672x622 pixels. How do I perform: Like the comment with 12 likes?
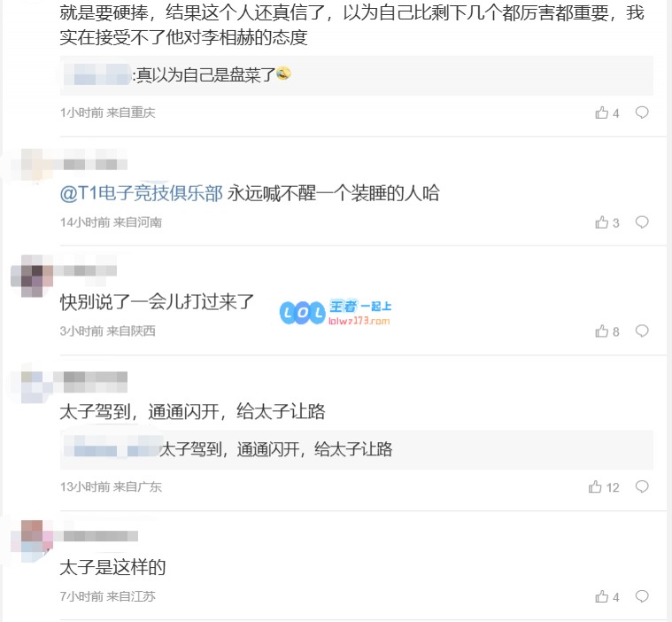point(604,487)
